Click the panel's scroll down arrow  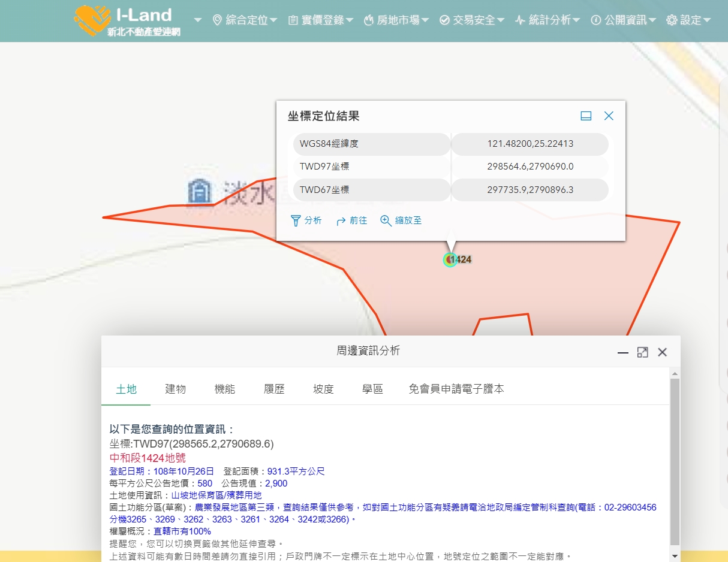(675, 556)
